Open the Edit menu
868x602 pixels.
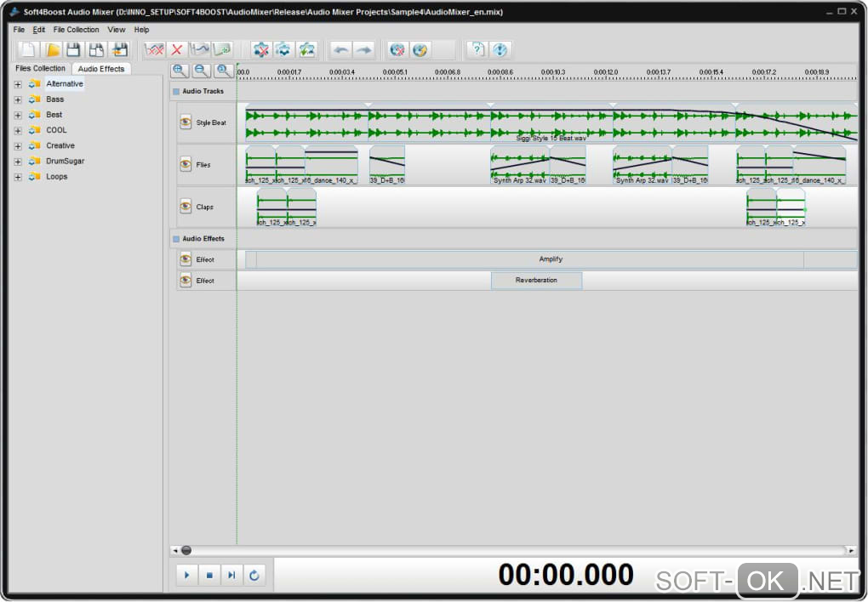tap(39, 29)
